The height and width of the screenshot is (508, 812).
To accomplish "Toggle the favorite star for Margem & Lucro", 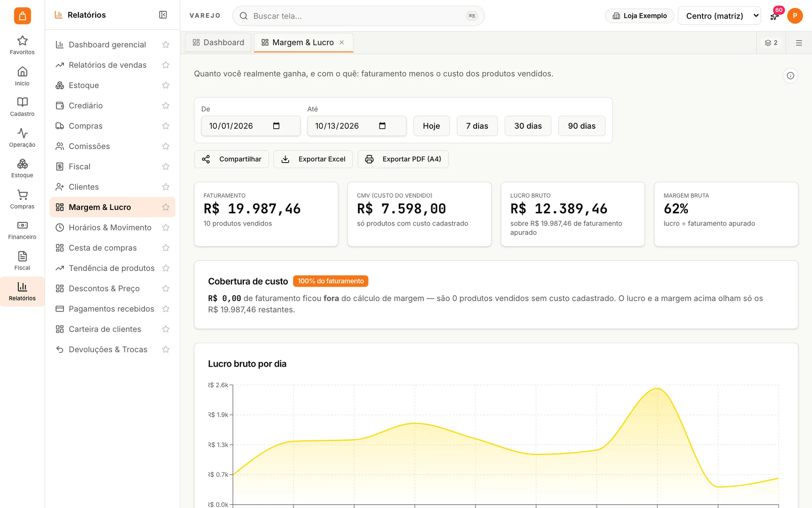I will (166, 207).
